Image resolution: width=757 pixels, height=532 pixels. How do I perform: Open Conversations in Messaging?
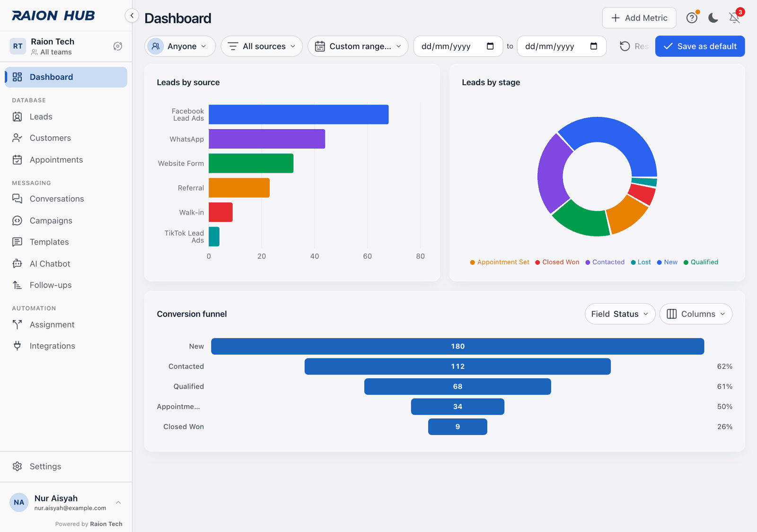coord(66,199)
